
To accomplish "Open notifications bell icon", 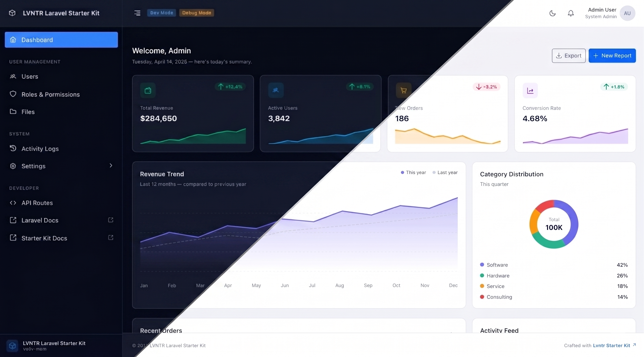I will [571, 13].
